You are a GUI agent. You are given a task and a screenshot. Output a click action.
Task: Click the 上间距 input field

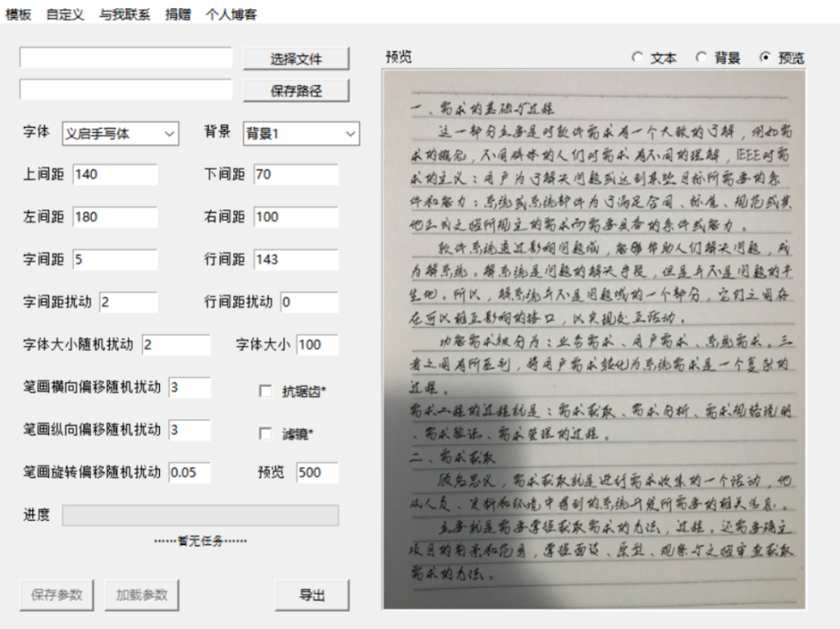coord(115,175)
